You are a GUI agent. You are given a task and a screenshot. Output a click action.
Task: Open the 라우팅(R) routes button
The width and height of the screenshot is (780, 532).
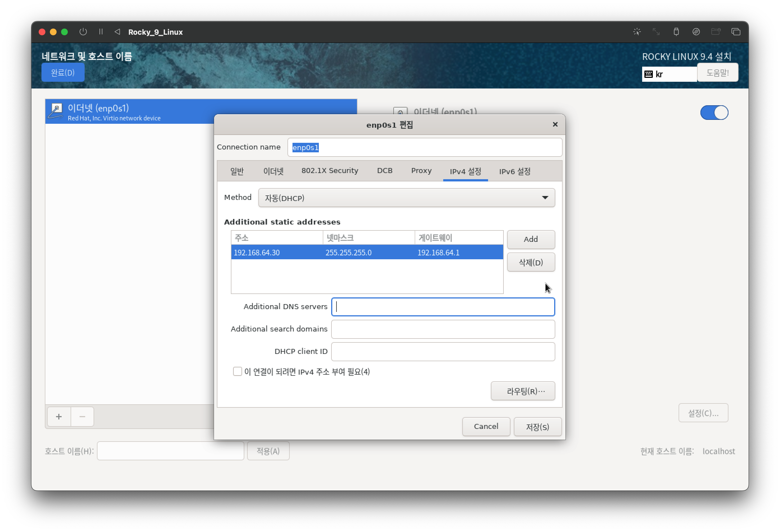pyautogui.click(x=523, y=391)
